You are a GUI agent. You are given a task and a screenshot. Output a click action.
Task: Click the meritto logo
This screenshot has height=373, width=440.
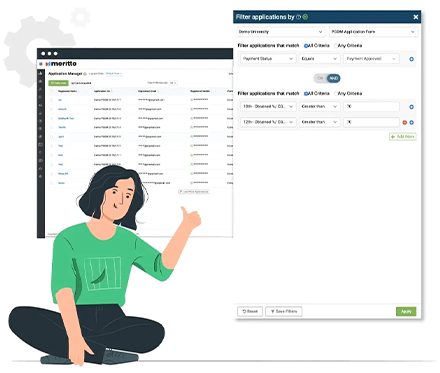coord(61,64)
